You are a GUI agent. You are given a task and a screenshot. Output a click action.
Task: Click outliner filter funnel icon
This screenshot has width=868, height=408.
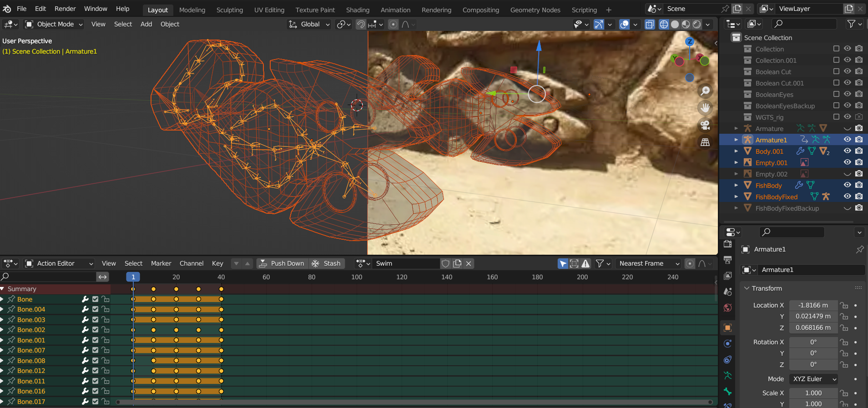coord(851,24)
